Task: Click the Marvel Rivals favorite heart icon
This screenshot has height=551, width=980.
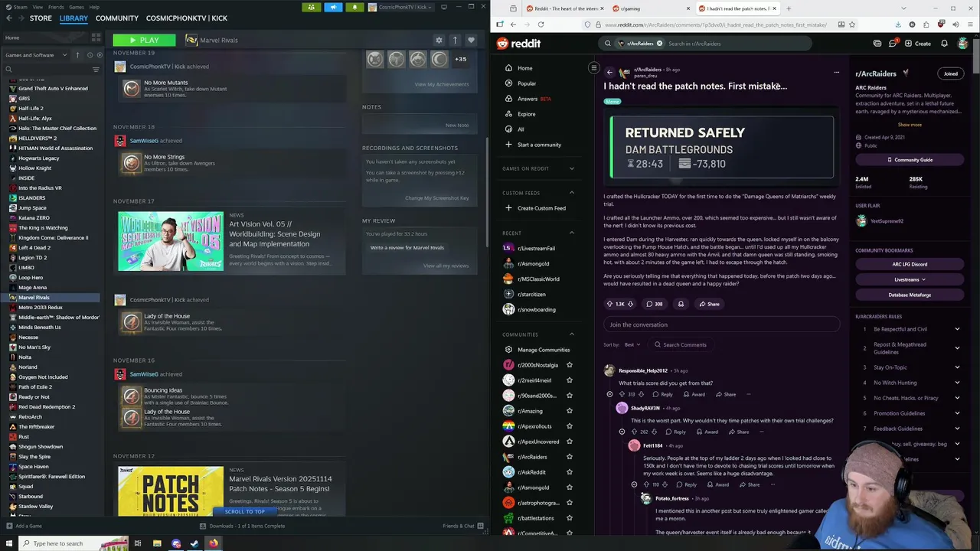Action: click(x=471, y=40)
